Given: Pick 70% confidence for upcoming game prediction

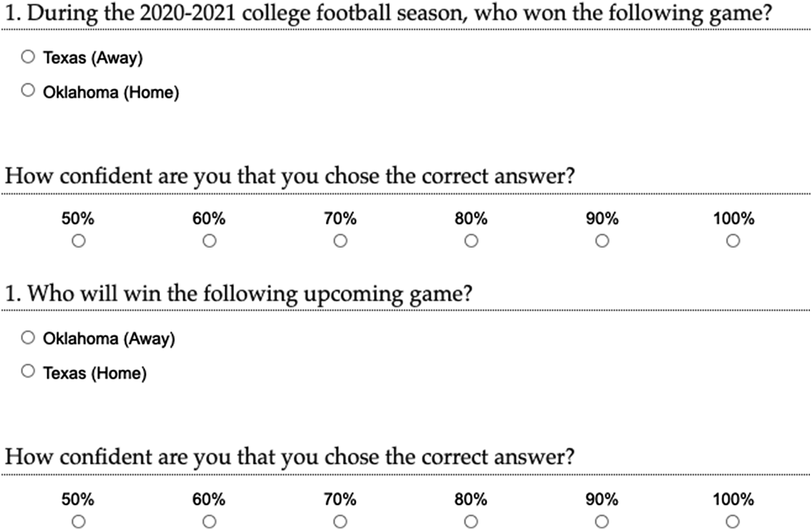Looking at the screenshot, I should point(340,522).
